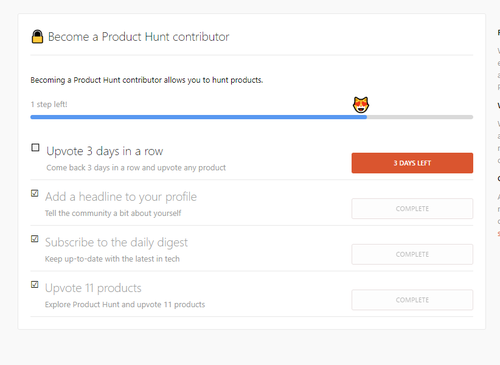Click the lock icon beside contributor title
The width and height of the screenshot is (500, 365).
37,36
